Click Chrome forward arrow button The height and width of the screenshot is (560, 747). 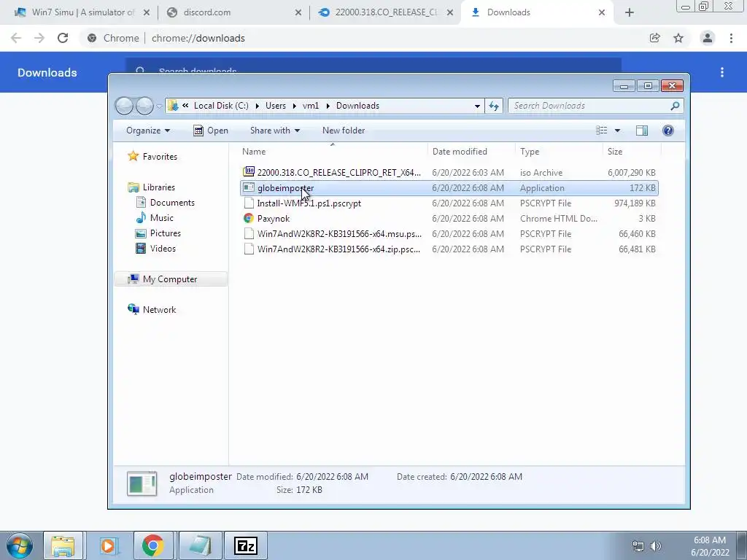coord(39,38)
